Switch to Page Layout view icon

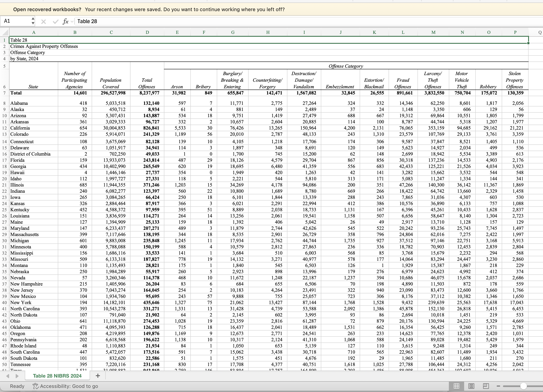[x=471, y=386]
